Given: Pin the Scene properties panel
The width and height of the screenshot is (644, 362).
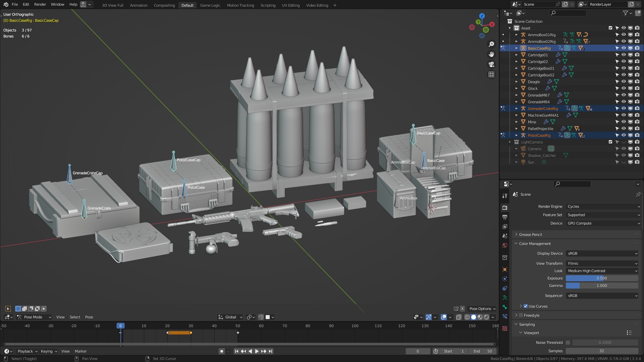Looking at the screenshot, I should [638, 194].
